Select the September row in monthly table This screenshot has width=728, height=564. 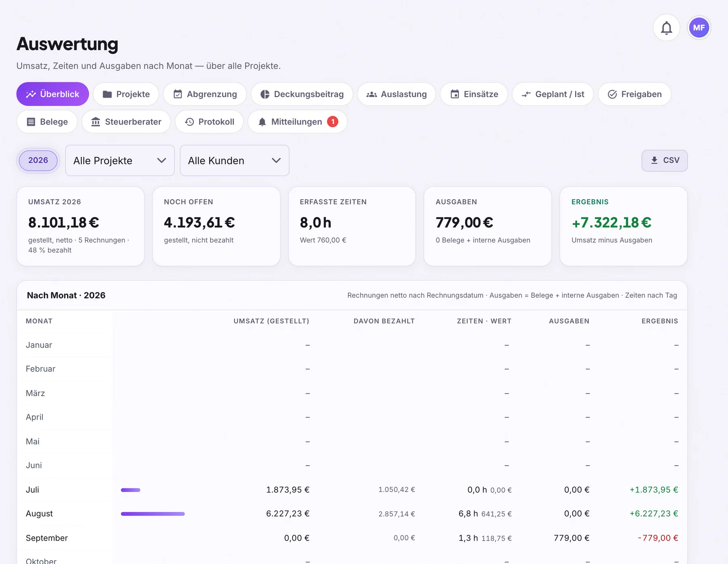point(352,538)
